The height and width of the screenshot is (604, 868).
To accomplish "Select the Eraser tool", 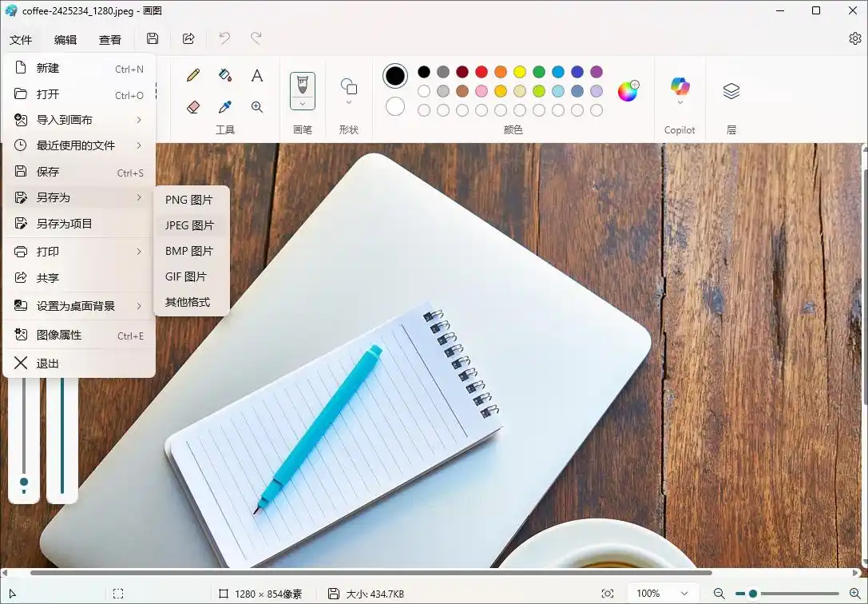I will [x=193, y=107].
